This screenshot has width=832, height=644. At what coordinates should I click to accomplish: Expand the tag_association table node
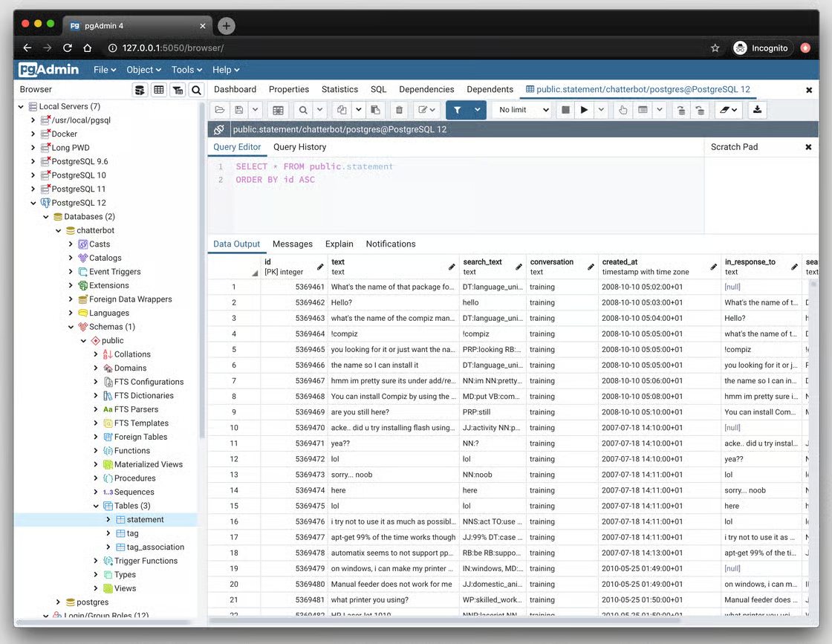click(x=108, y=547)
